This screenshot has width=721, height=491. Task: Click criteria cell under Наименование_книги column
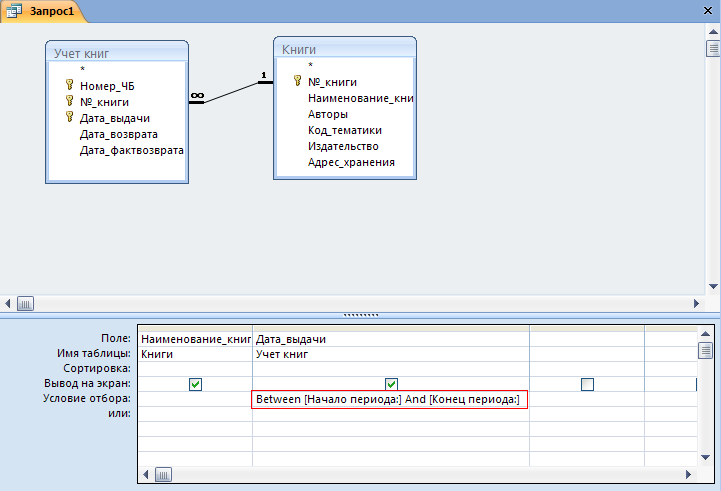195,399
